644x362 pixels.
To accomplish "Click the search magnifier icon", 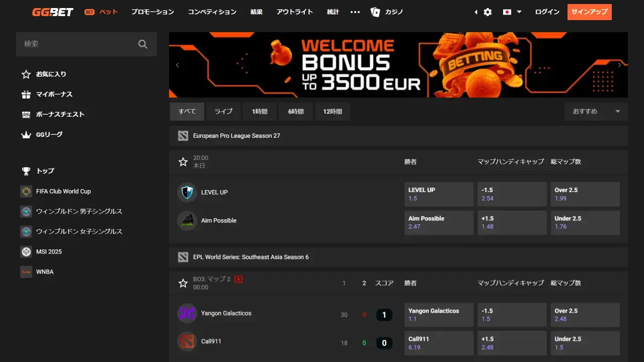I will point(143,44).
